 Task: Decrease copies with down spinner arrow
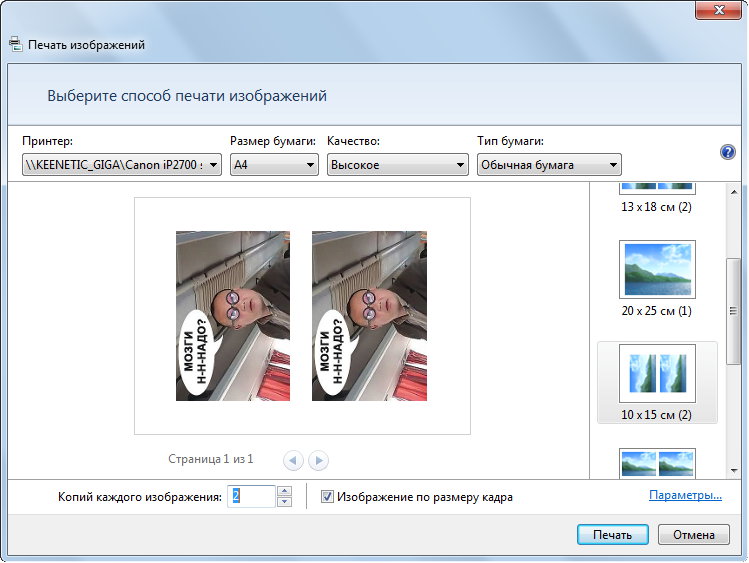(284, 502)
